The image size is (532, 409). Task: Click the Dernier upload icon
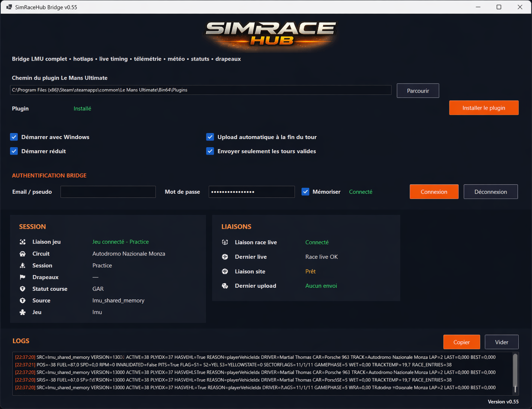tap(225, 286)
